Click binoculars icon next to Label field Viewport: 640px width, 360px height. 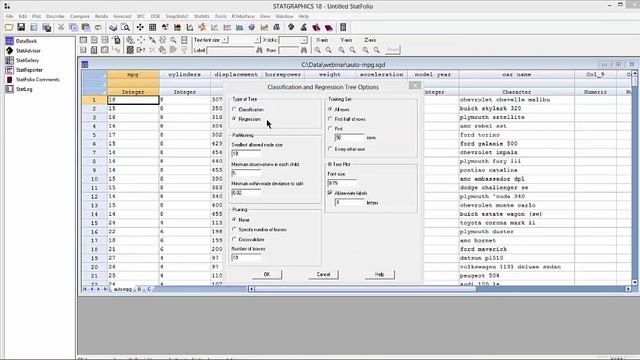[259, 50]
